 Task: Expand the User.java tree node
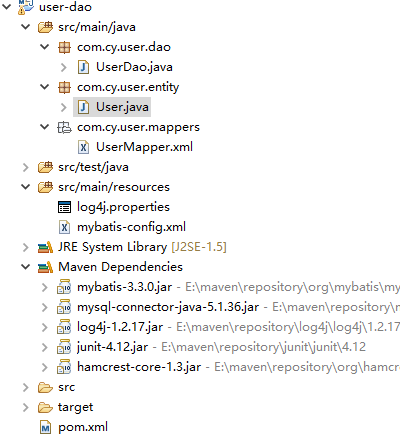(x=64, y=107)
